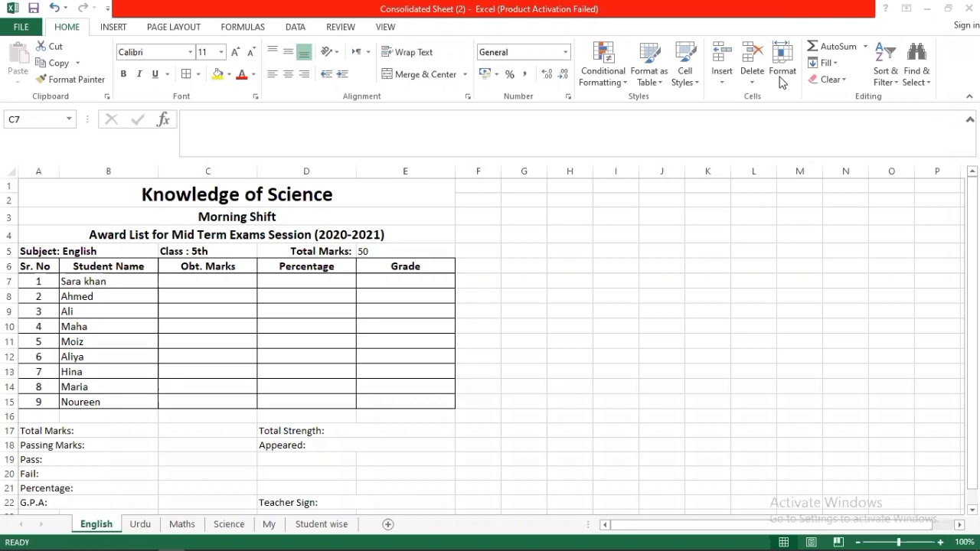This screenshot has width=980, height=551.
Task: Open Name Box dropdown arrow for C7
Action: click(69, 119)
